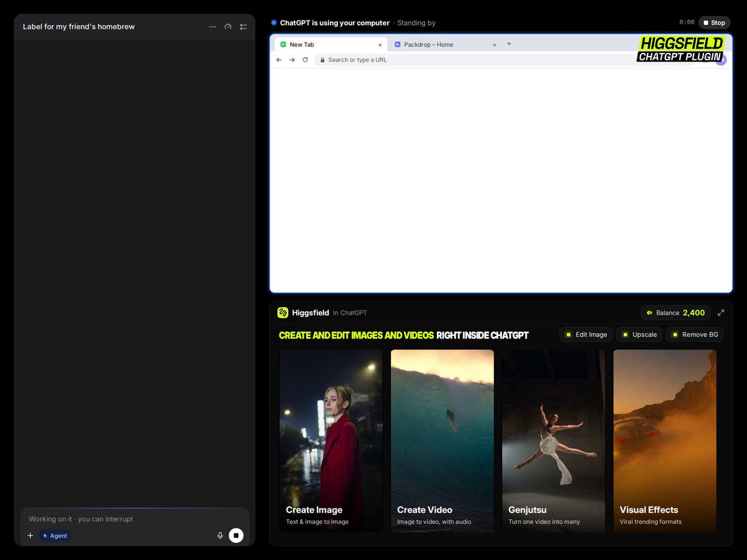Click the "in ChatGPT" label beside Higgsfield

coord(350,313)
